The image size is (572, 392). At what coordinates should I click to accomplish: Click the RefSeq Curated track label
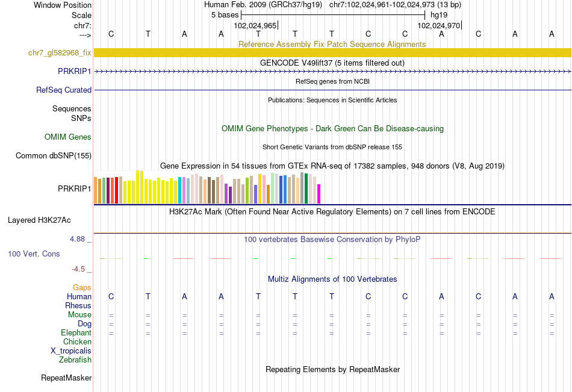[64, 90]
